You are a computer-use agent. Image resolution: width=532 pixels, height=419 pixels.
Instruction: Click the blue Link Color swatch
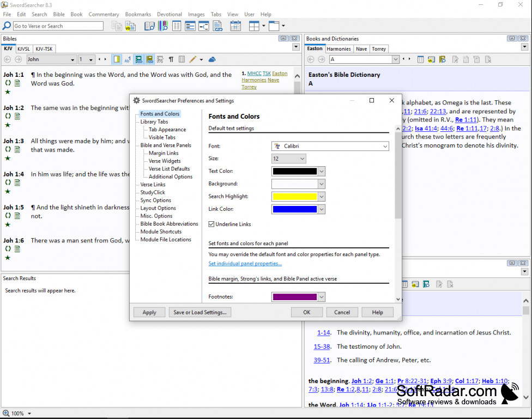pos(294,209)
